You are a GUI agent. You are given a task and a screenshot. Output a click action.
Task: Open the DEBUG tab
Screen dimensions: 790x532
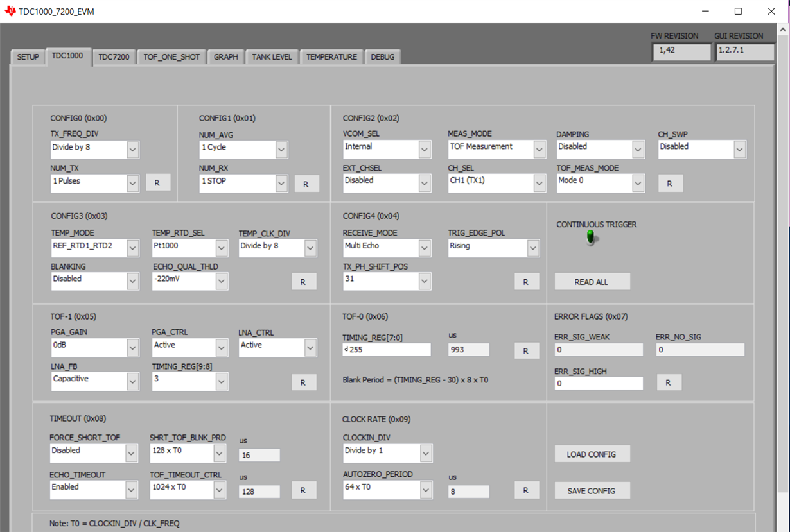tap(383, 57)
